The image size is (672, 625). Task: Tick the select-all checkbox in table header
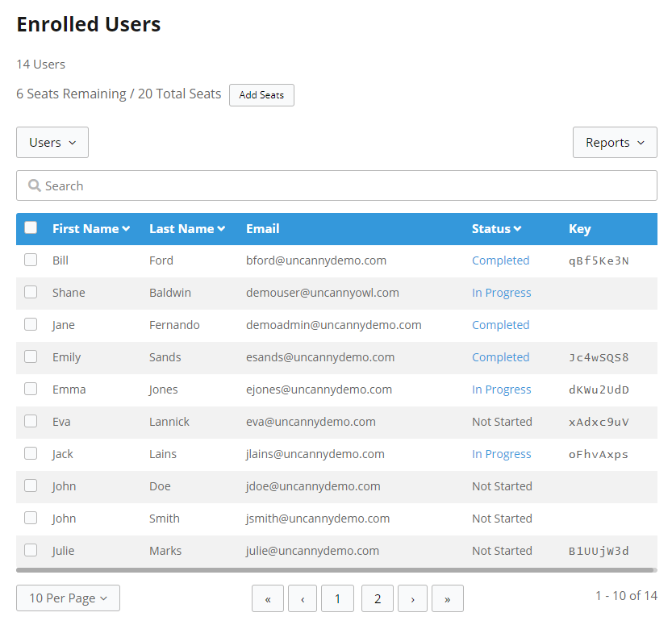[31, 227]
